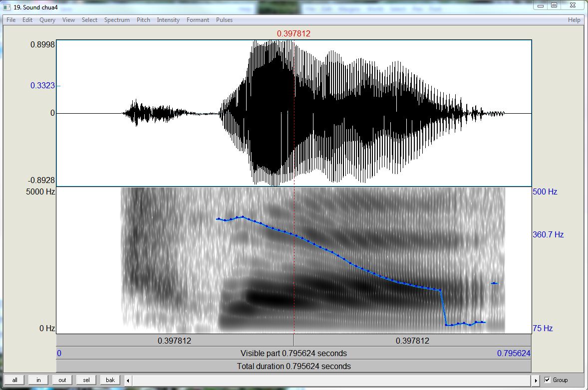Click the 360.7 Hz pitch value label
This screenshot has width=588, height=390.
pyautogui.click(x=548, y=234)
